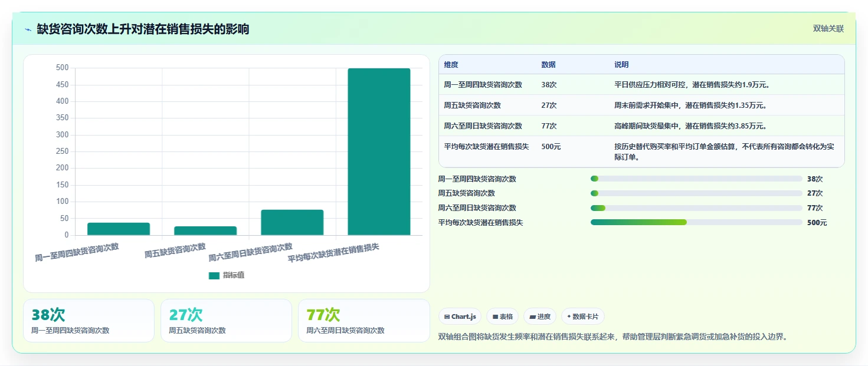This screenshot has height=366, width=868.
Task: Click the 500元 table data cell
Action: 551,146
